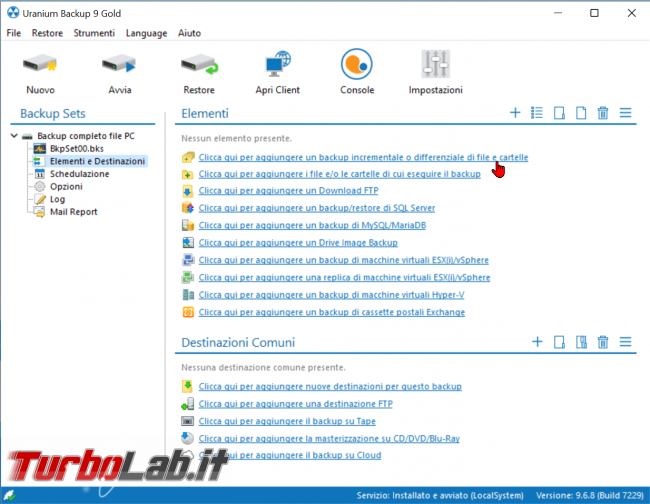Image resolution: width=650 pixels, height=504 pixels.
Task: Click link to add MySQL/MariaDB backup
Action: tap(312, 225)
